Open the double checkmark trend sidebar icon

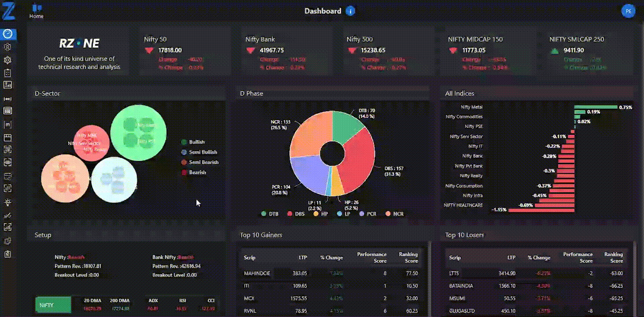click(x=7, y=215)
